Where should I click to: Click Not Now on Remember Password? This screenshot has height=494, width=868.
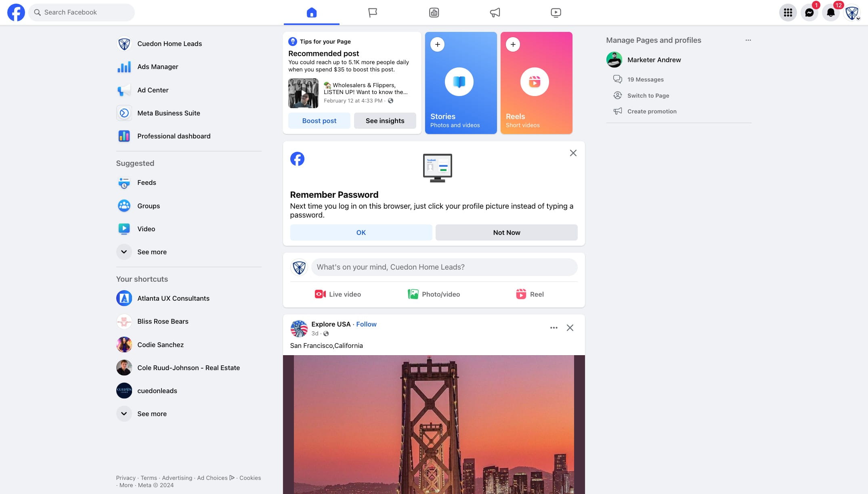506,232
